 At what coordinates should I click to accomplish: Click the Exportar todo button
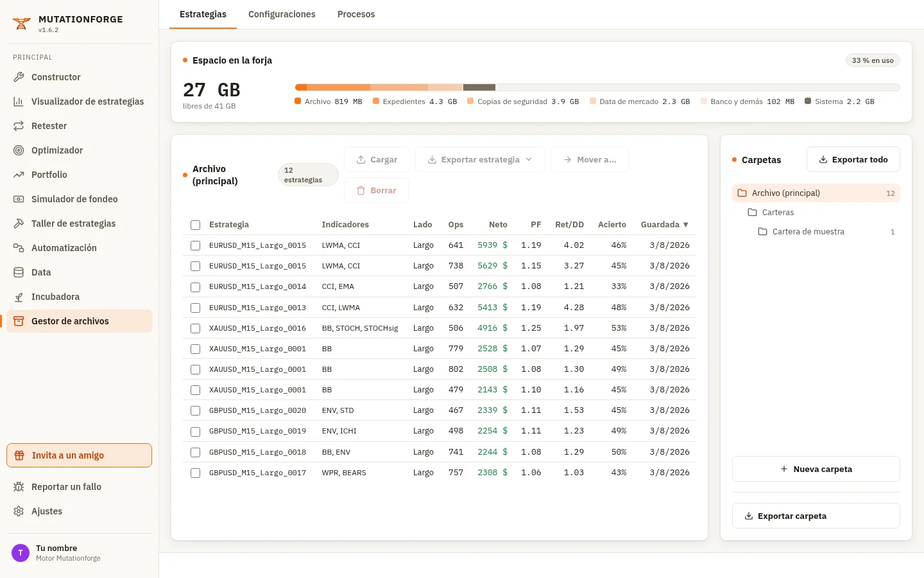click(853, 159)
